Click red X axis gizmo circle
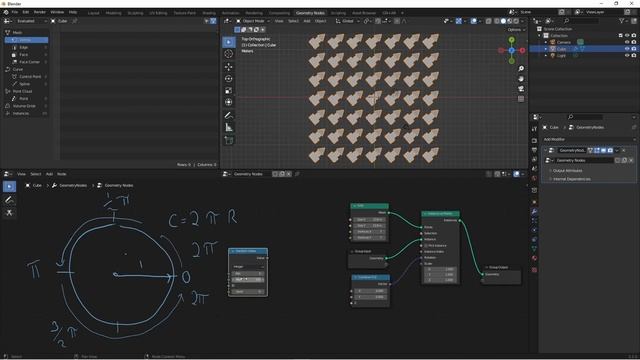This screenshot has width=640, height=360. pyautogui.click(x=522, y=50)
